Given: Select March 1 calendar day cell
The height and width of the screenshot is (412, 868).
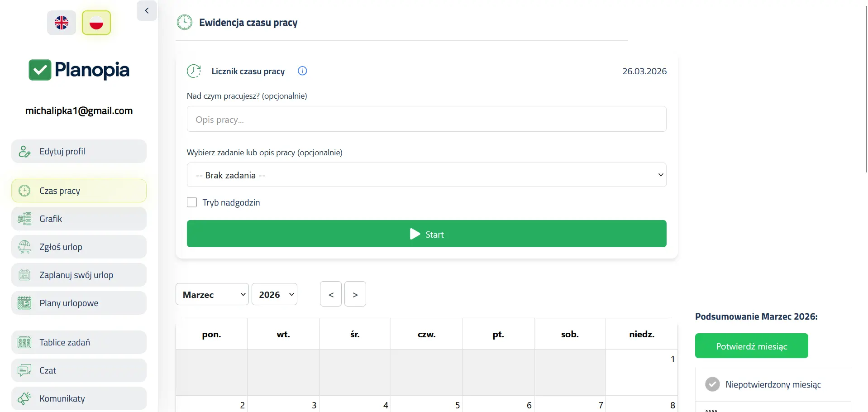Looking at the screenshot, I should (641, 373).
